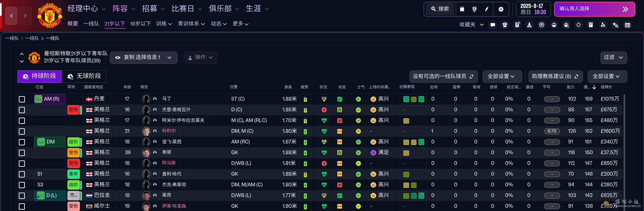
Task: Open the 俱乐部 menu
Action: (224, 9)
